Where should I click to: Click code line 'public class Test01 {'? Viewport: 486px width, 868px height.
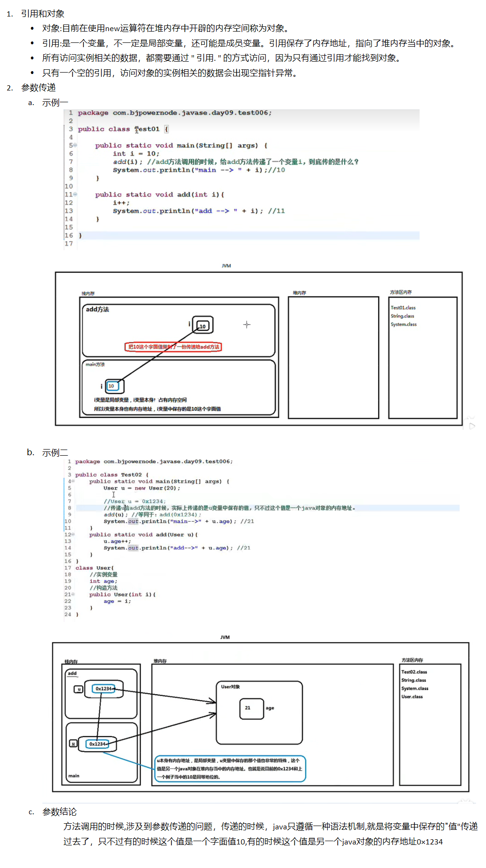point(123,129)
